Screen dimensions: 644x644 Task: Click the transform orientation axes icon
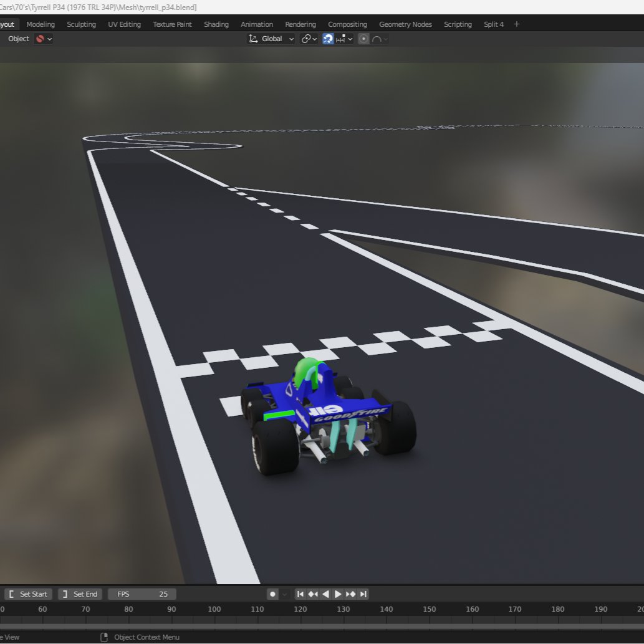253,39
